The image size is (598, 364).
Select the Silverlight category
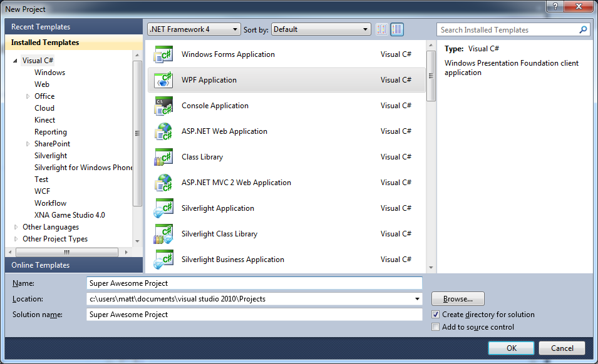pyautogui.click(x=50, y=156)
